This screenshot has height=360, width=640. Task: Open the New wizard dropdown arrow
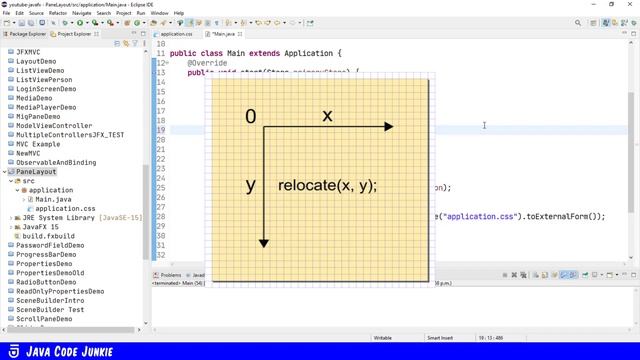(14, 23)
